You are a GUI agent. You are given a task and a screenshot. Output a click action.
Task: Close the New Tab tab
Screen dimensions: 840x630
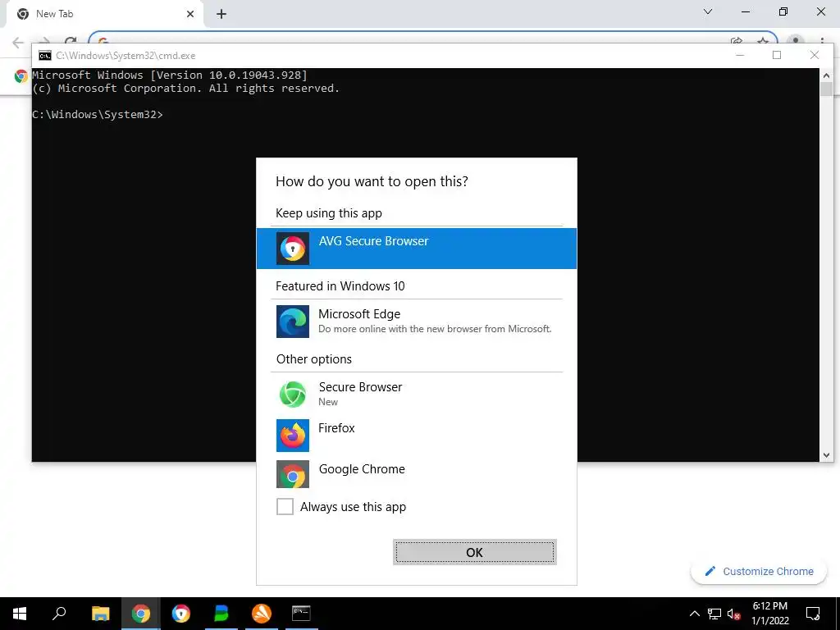click(x=190, y=14)
